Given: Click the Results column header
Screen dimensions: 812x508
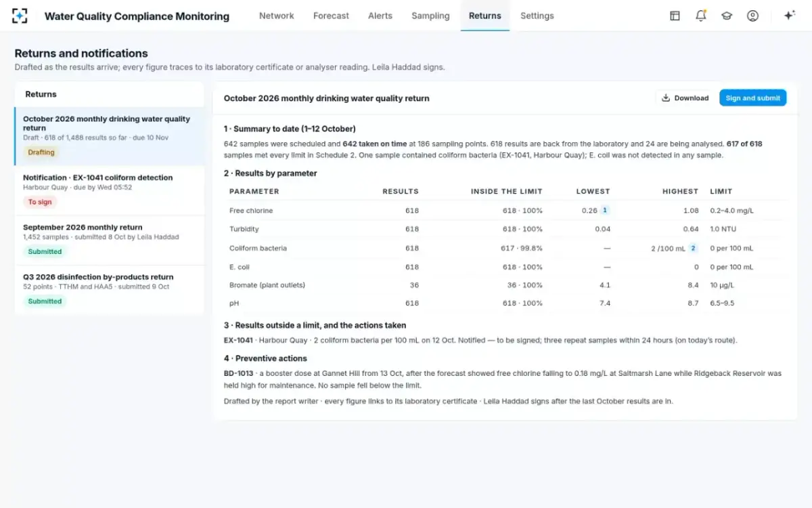Looking at the screenshot, I should (x=401, y=192).
